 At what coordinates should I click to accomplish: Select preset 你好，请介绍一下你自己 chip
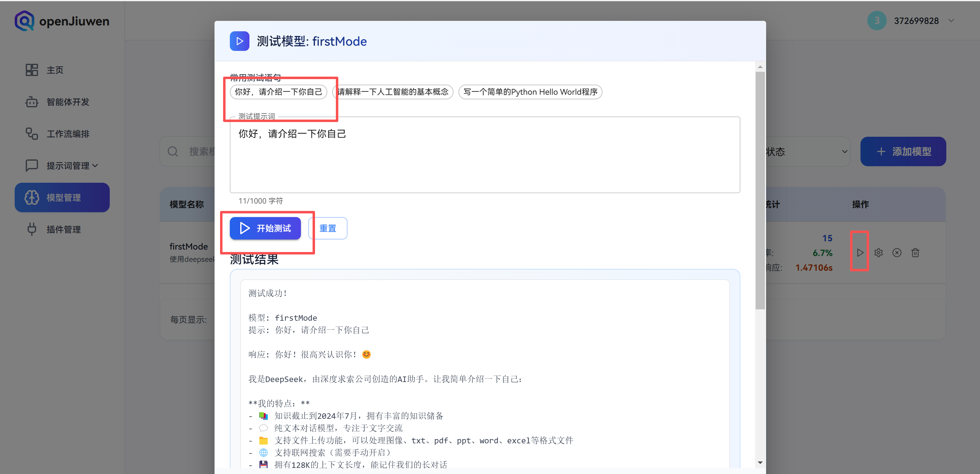tap(278, 92)
